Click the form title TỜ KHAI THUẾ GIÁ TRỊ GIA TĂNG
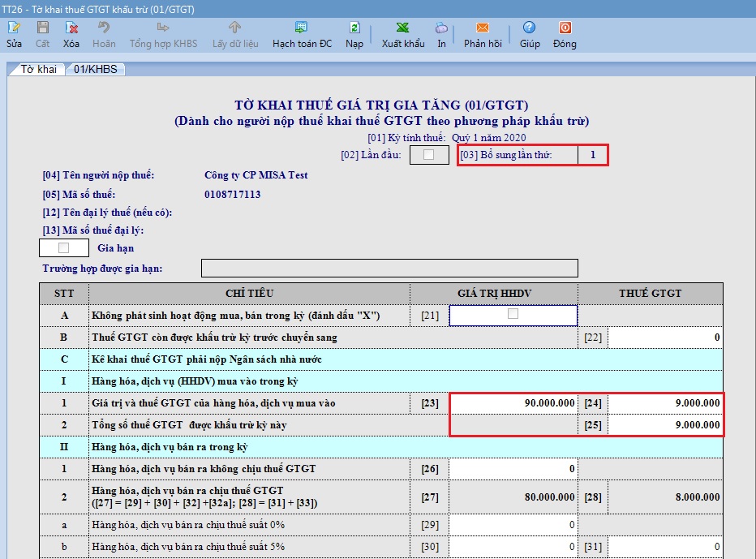This screenshot has height=559, width=756. (x=381, y=105)
